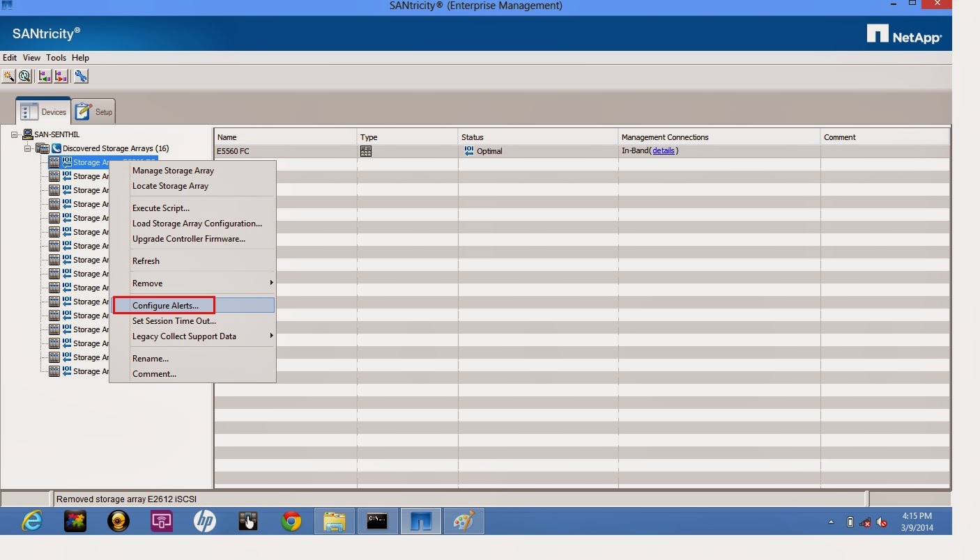Viewport: 980px width, 560px height.
Task: Click the battery tray icon
Action: [850, 522]
